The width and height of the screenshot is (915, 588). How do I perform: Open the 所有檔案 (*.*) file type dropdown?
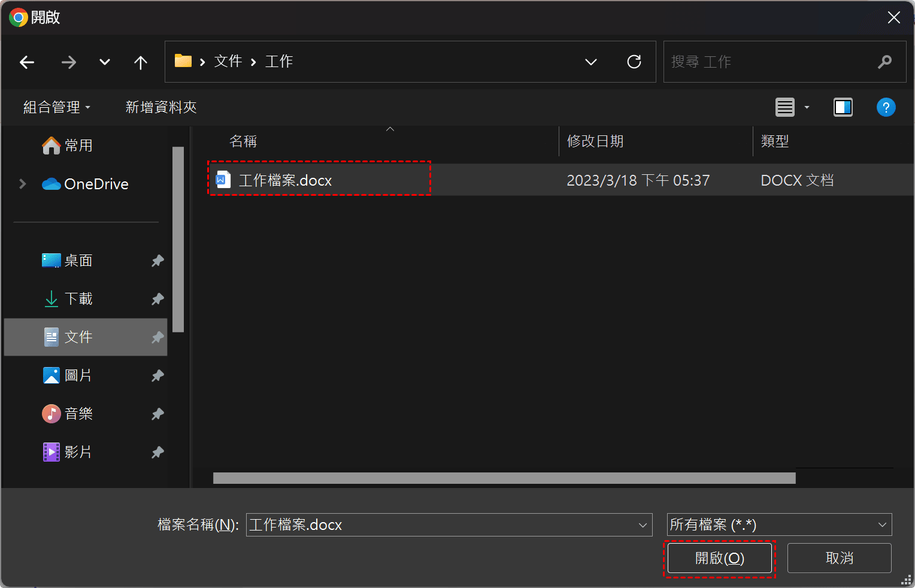point(780,525)
